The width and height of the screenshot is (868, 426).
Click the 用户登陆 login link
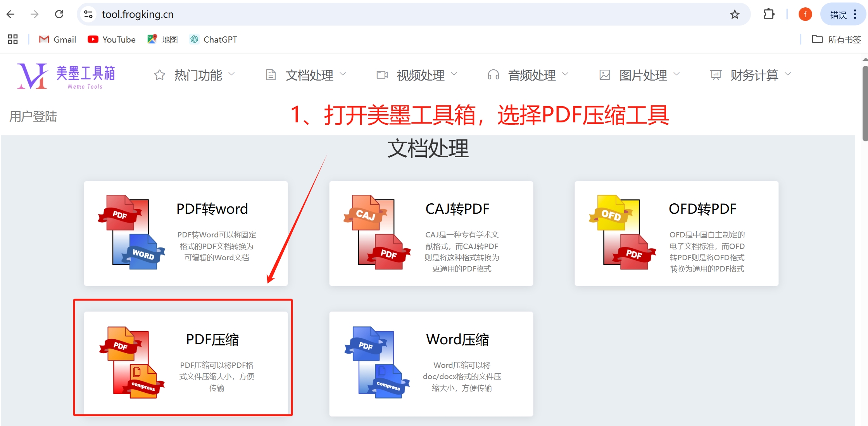pos(33,116)
